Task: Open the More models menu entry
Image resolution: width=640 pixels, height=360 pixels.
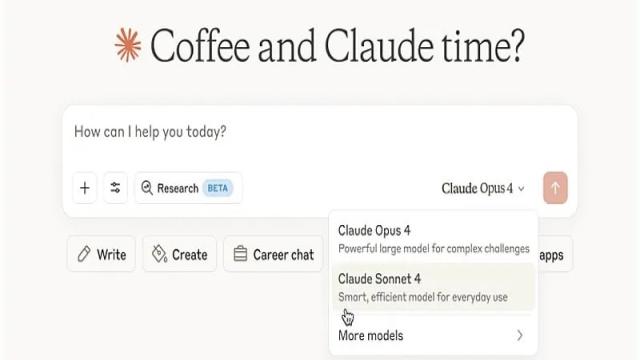Action: coord(433,336)
